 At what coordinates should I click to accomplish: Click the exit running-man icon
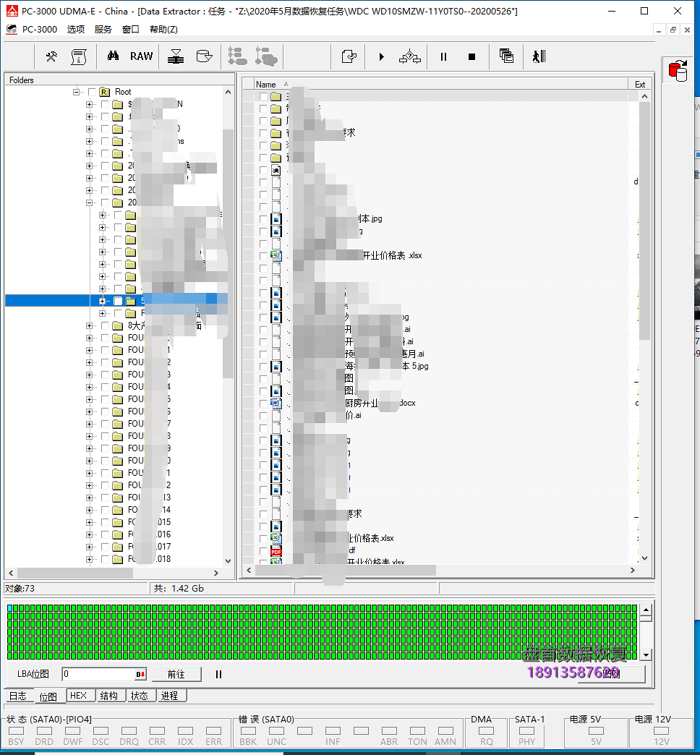point(539,56)
